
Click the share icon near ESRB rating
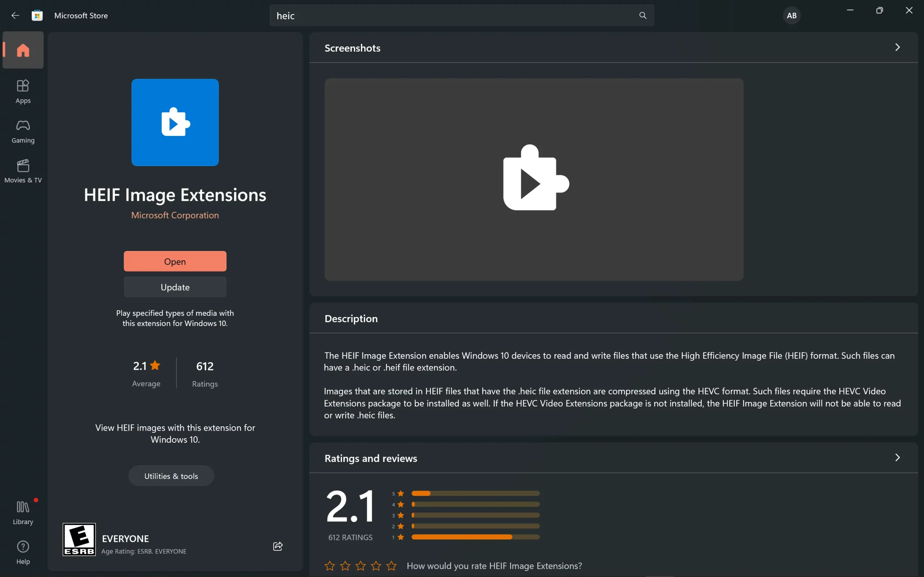278,546
